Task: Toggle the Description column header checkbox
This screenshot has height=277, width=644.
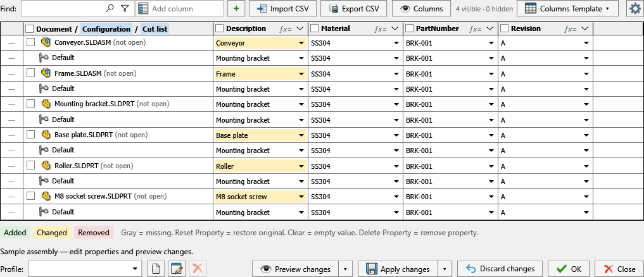Action: click(x=220, y=28)
